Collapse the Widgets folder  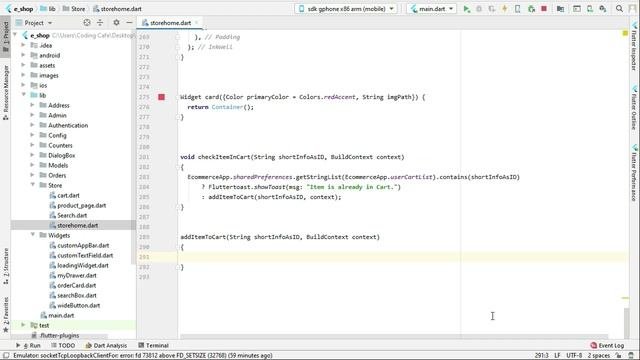tap(32, 235)
